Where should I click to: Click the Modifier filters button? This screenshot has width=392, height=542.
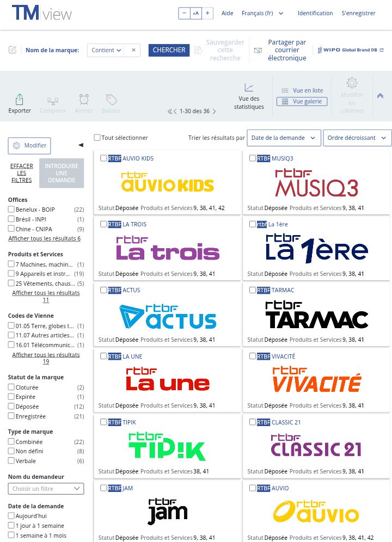[29, 145]
